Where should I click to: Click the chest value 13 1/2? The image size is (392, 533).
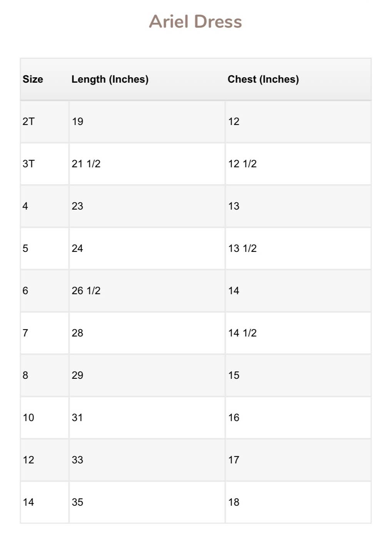tap(242, 248)
